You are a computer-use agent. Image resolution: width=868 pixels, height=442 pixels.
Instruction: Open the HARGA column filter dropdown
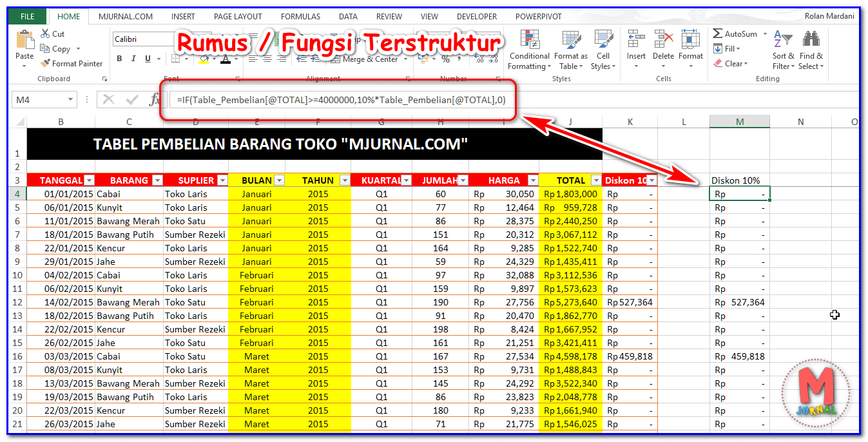(x=533, y=180)
